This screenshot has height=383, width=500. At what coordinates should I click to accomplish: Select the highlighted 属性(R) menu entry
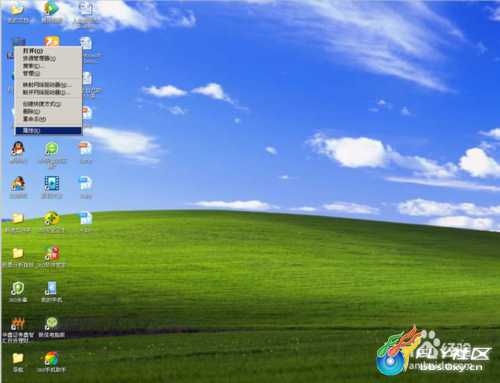click(x=48, y=130)
